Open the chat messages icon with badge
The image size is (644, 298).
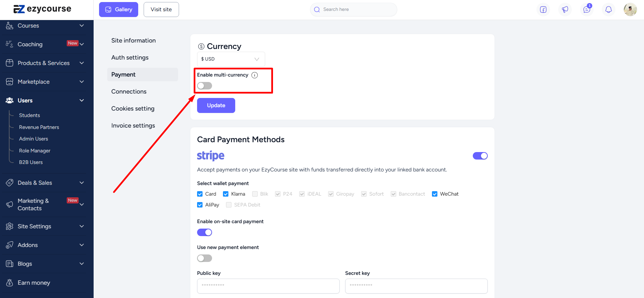pos(587,10)
